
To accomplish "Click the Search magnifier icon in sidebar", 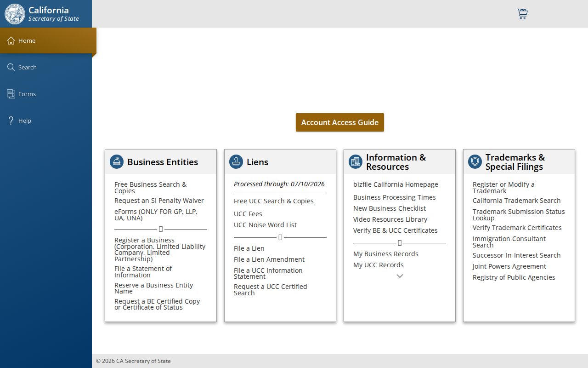I will (x=11, y=67).
